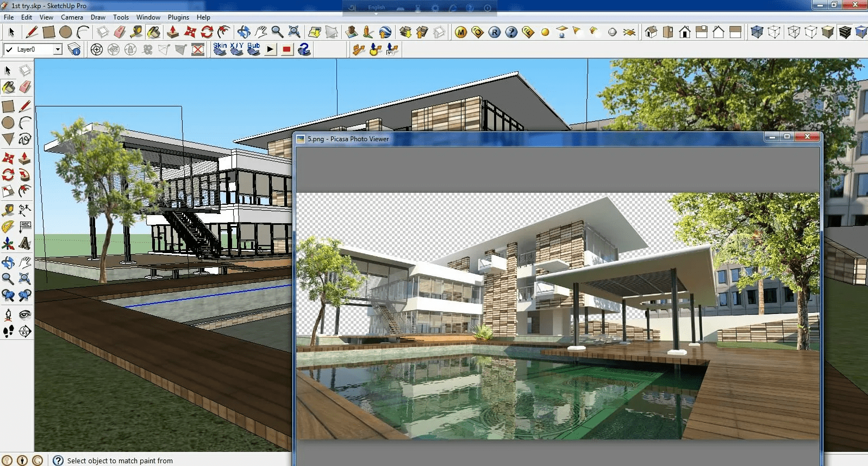Viewport: 868px width, 466px height.
Task: Choose the 3D Text tool
Action: [x=25, y=243]
